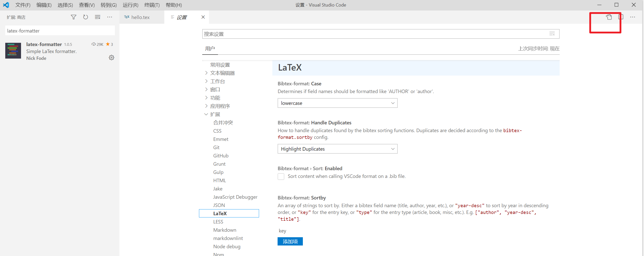Expand the 功能 settings group

206,98
